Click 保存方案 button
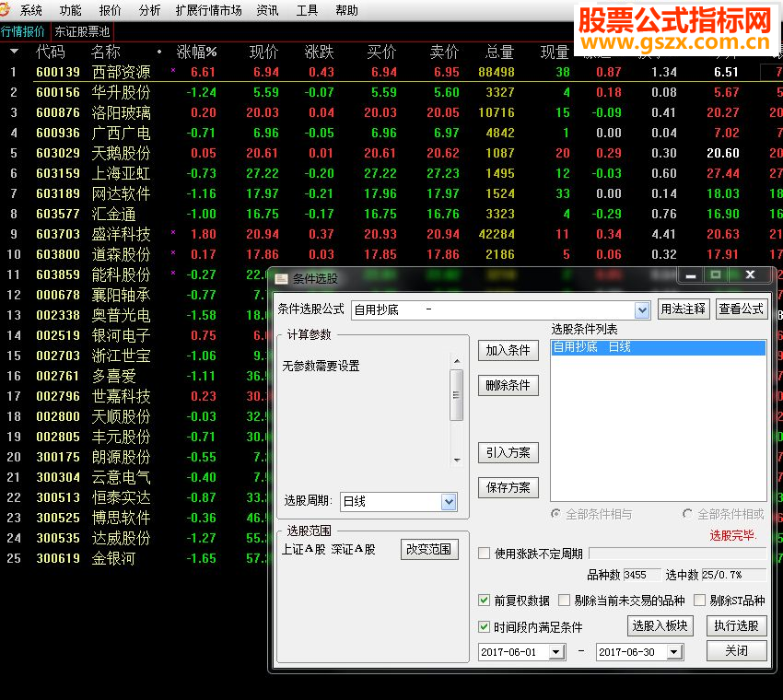The width and height of the screenshot is (783, 700). [x=508, y=488]
